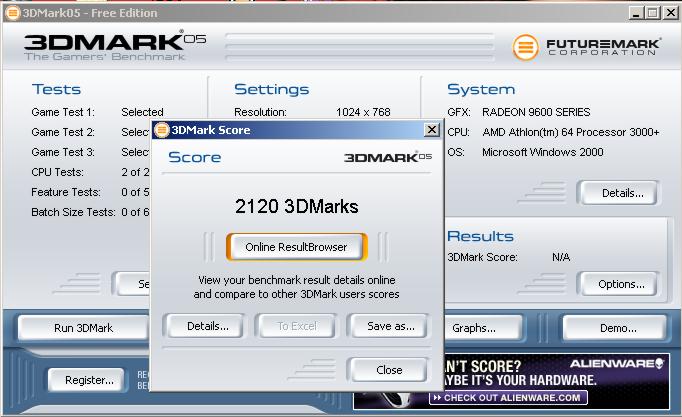The height and width of the screenshot is (417, 682).
Task: Click Run 3DMark button
Action: pyautogui.click(x=84, y=328)
